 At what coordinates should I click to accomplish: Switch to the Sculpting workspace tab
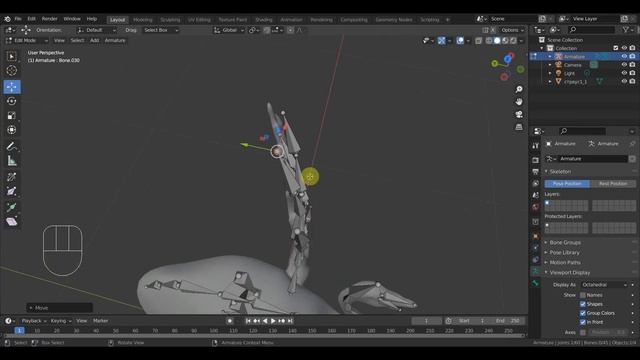coord(170,20)
